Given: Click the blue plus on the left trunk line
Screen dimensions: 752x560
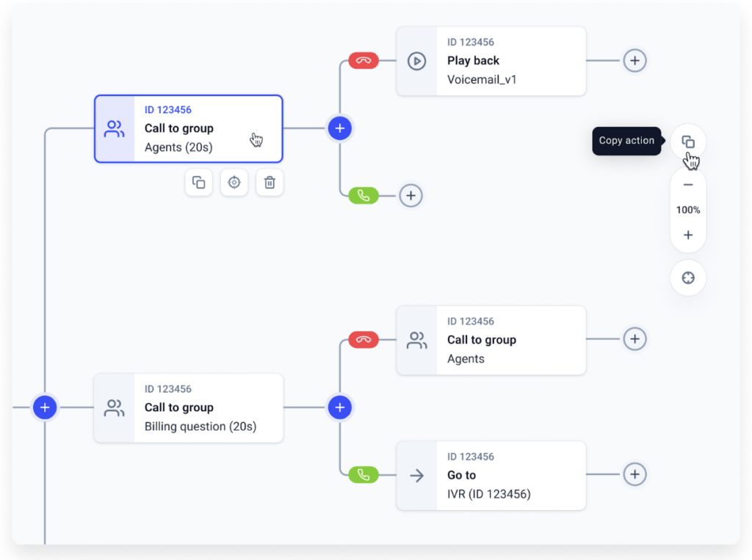Looking at the screenshot, I should (45, 407).
